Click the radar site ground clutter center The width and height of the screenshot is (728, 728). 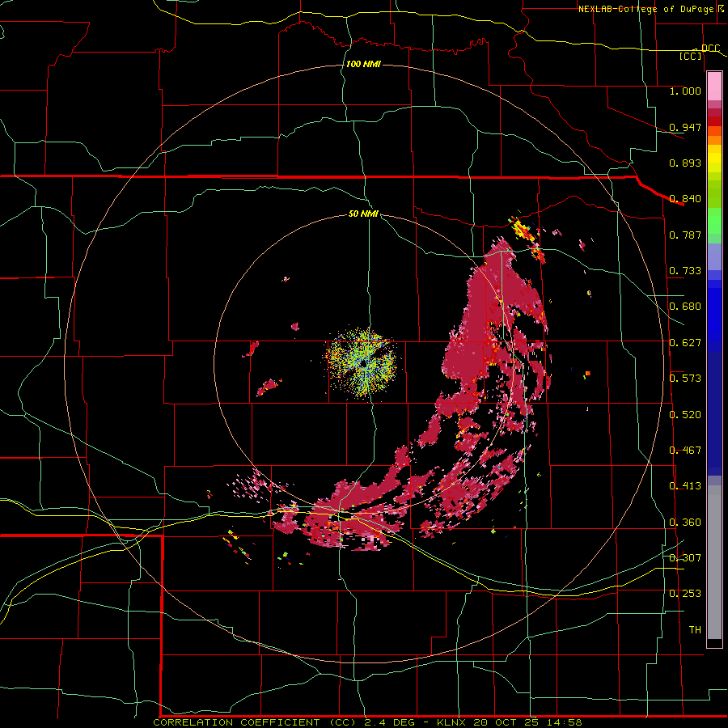pyautogui.click(x=362, y=362)
